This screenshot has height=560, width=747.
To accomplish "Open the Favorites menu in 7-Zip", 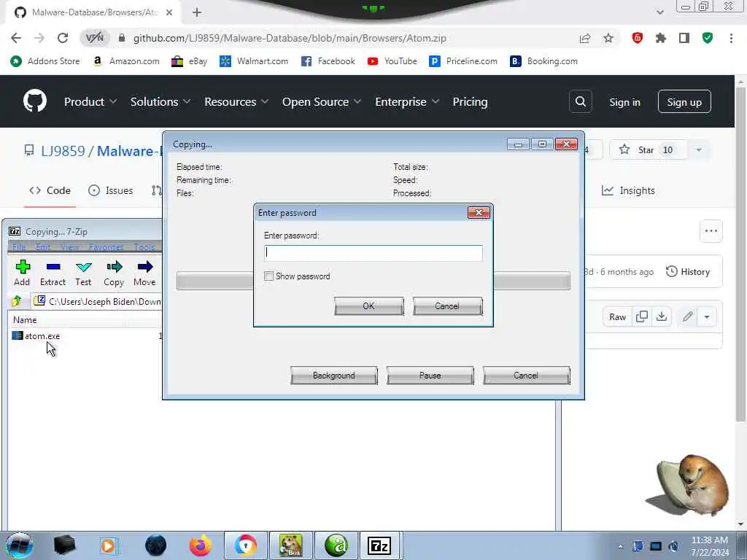I will click(x=106, y=246).
